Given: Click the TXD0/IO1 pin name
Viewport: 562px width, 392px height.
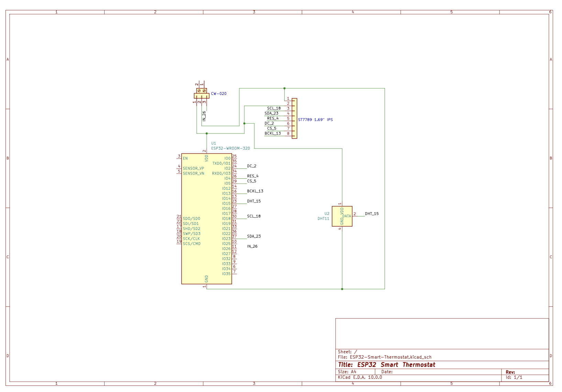Looking at the screenshot, I should tap(221, 164).
